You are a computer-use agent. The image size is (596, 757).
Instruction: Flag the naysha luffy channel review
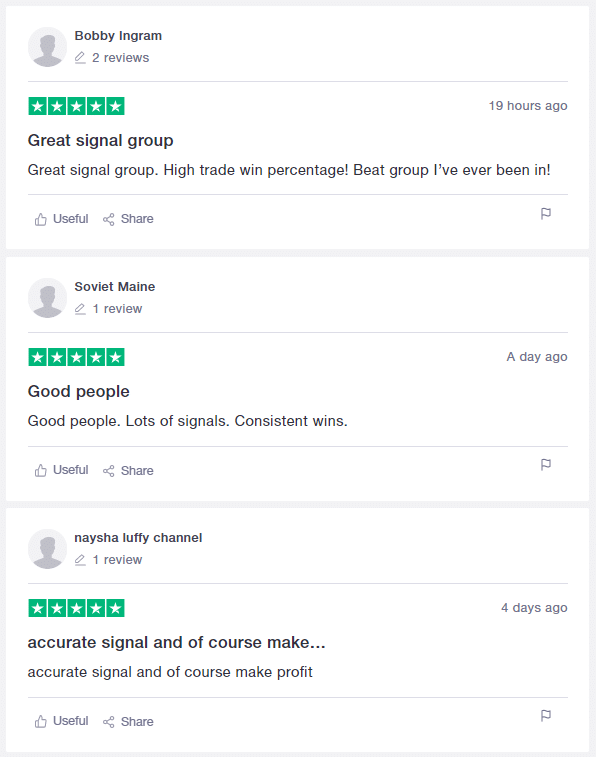546,715
